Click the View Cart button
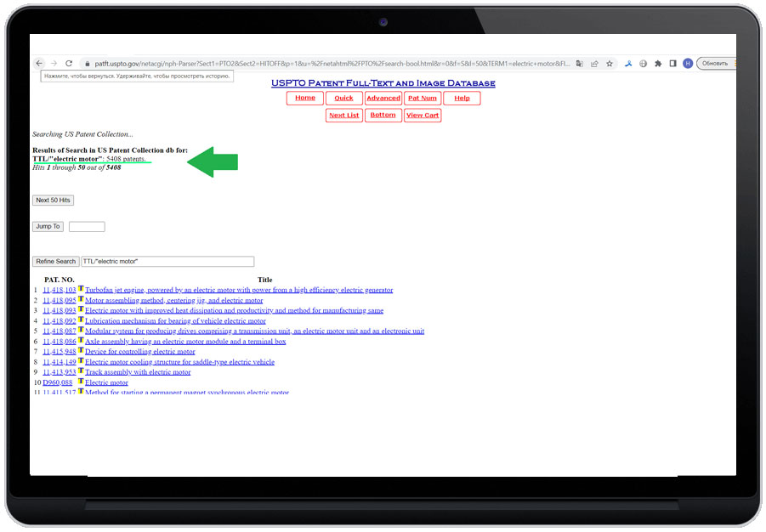The width and height of the screenshot is (766, 532). pos(422,116)
